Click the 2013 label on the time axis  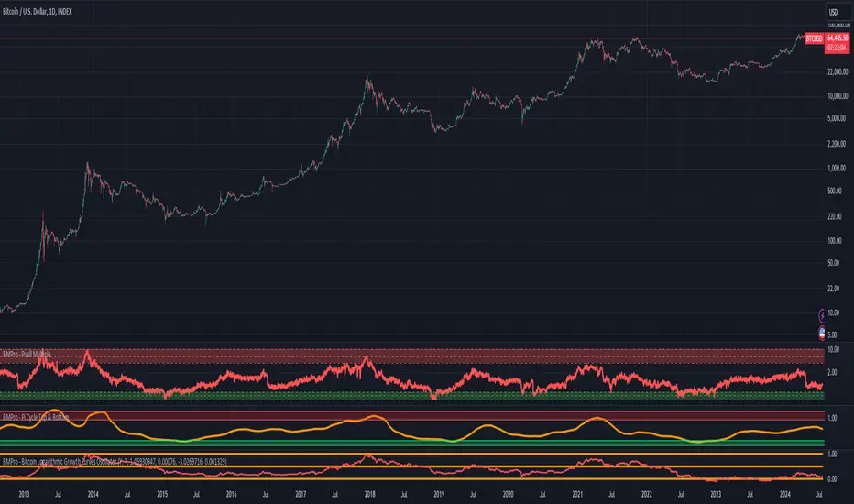24,494
